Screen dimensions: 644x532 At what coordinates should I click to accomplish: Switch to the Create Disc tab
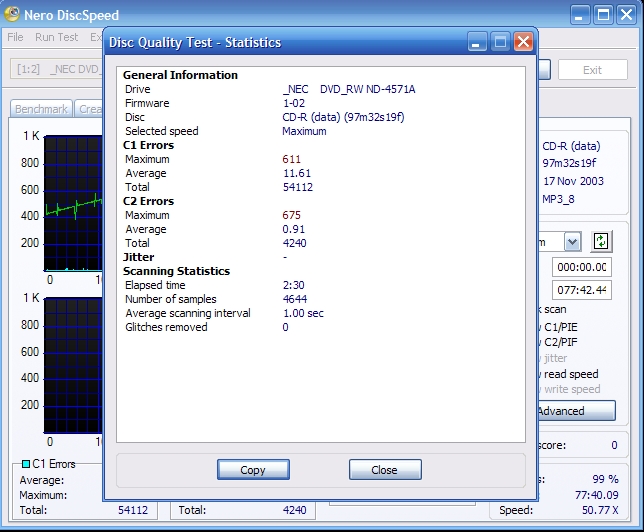90,109
